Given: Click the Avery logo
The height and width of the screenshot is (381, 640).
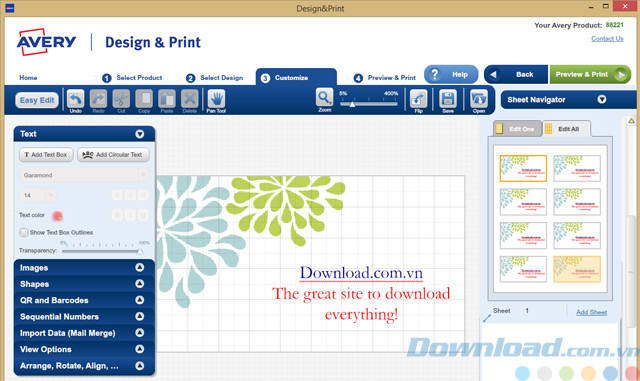Looking at the screenshot, I should 46,42.
